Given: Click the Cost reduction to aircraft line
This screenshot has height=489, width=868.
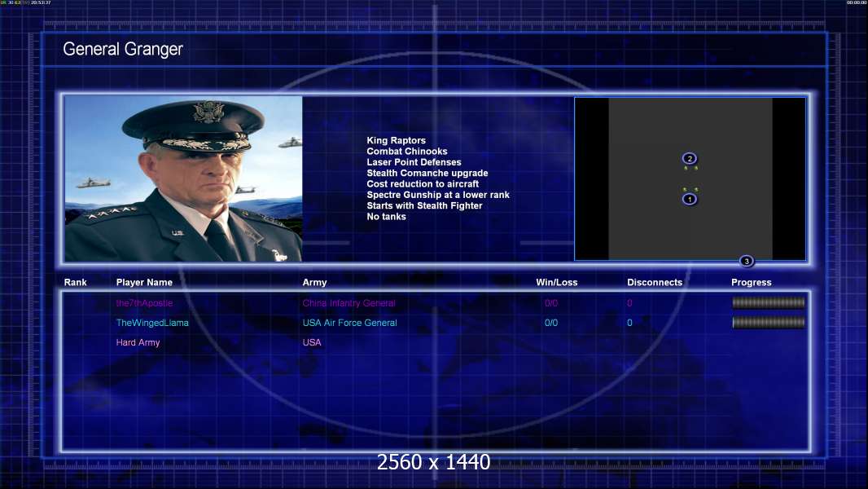Looking at the screenshot, I should [423, 184].
